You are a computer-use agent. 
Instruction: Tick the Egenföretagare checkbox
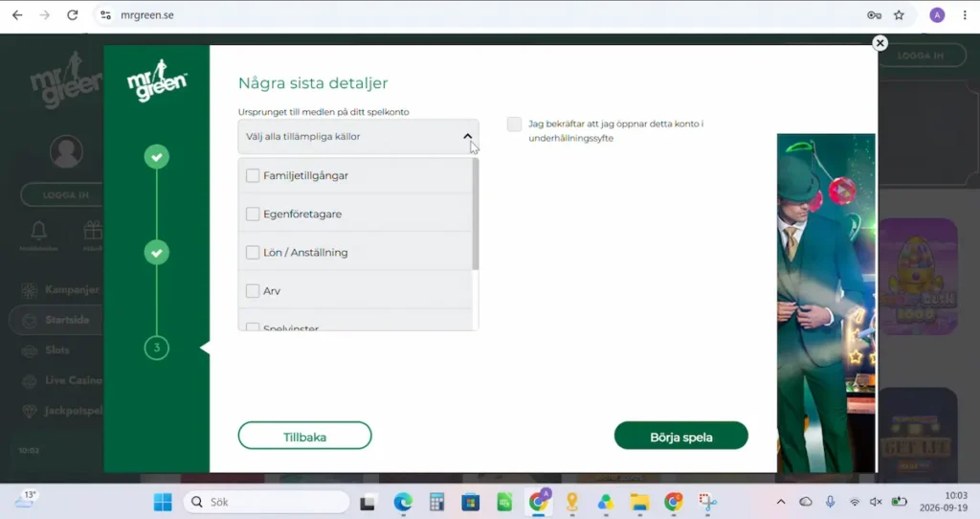coord(253,214)
